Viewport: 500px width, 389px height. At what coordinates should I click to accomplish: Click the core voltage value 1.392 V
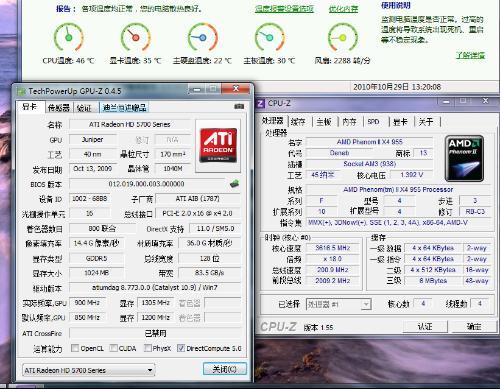click(411, 175)
